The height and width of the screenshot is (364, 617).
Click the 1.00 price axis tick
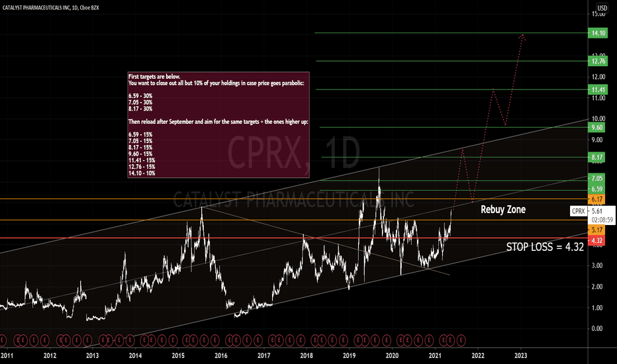[597, 308]
